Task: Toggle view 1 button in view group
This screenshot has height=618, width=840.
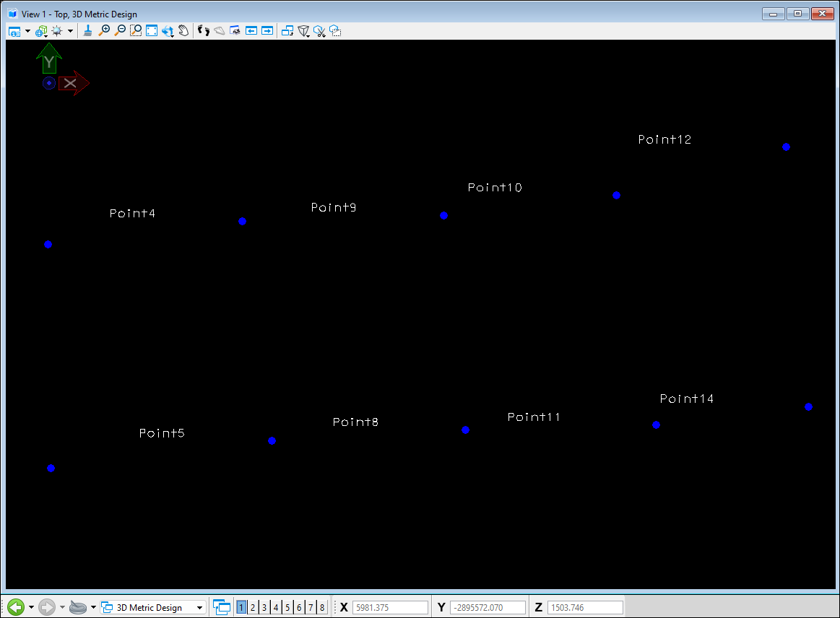Action: [241, 608]
